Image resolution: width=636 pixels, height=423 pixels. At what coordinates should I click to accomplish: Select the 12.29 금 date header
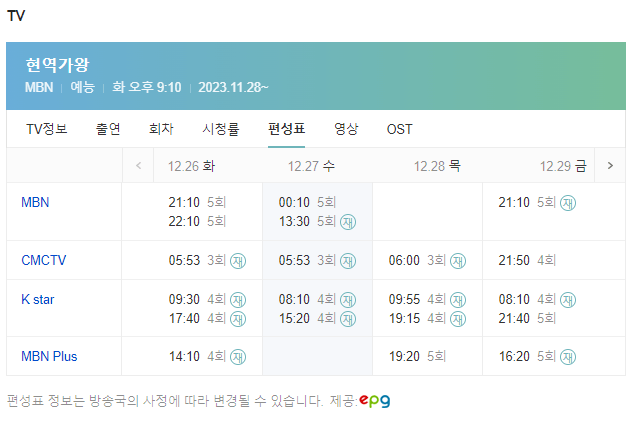click(x=563, y=166)
